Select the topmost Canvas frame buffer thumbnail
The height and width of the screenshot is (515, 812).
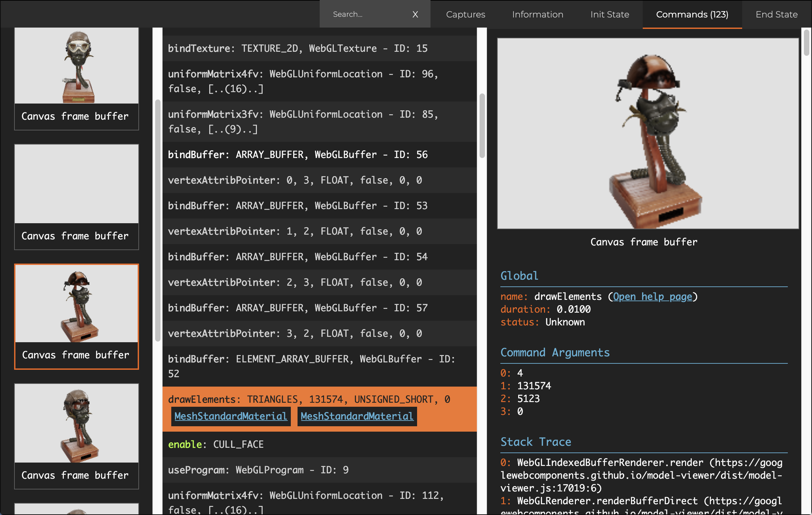[77, 78]
